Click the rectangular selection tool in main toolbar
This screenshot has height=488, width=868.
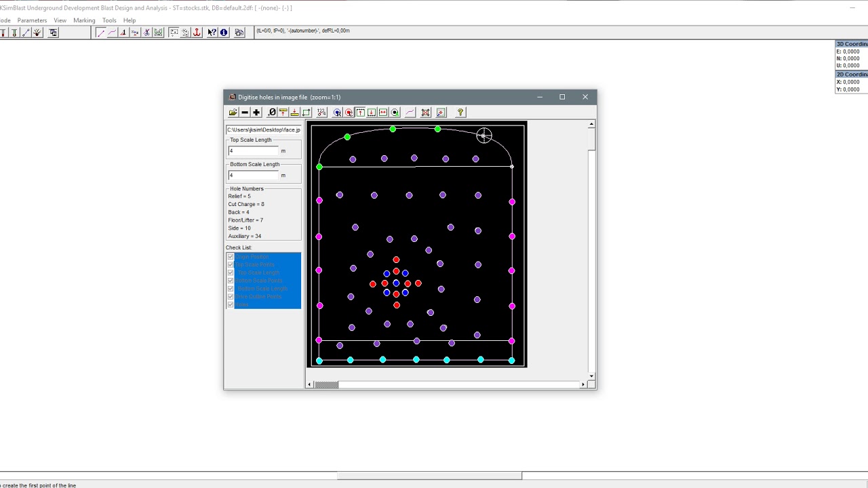pos(174,33)
